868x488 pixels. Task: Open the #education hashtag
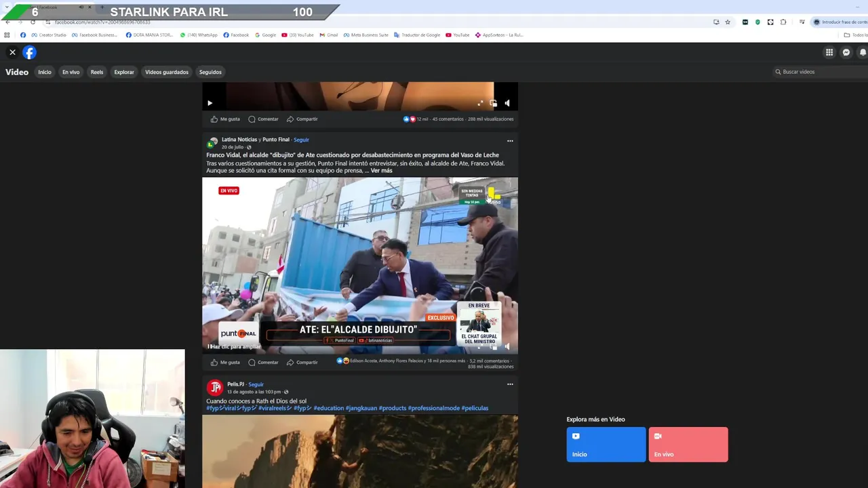328,408
